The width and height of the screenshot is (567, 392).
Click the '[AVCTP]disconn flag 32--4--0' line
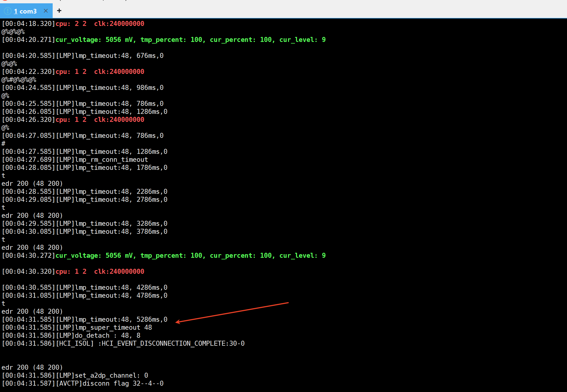[83, 383]
